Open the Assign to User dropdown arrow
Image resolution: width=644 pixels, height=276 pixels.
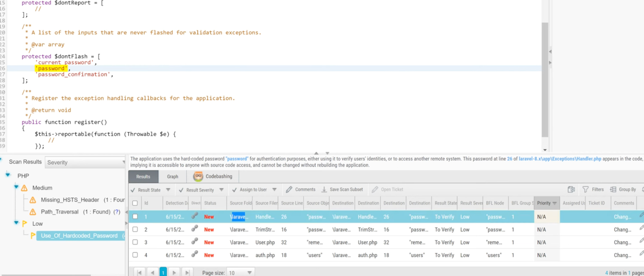click(274, 190)
